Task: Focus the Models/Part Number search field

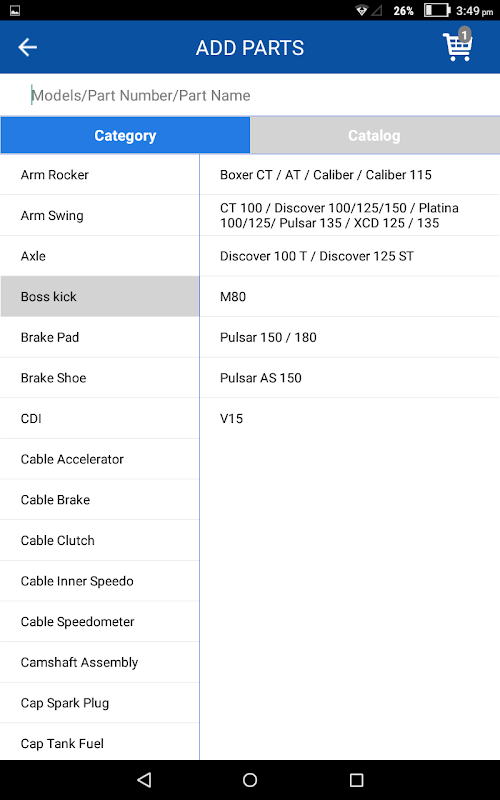Action: click(x=250, y=95)
